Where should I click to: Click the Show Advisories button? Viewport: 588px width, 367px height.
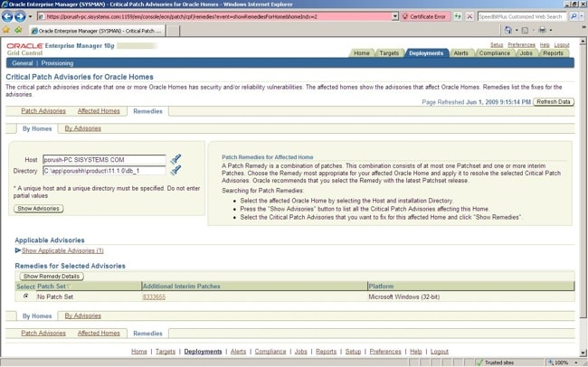38,209
